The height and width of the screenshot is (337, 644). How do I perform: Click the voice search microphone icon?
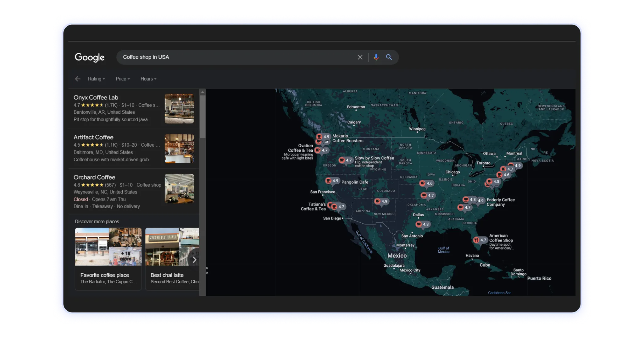click(376, 57)
